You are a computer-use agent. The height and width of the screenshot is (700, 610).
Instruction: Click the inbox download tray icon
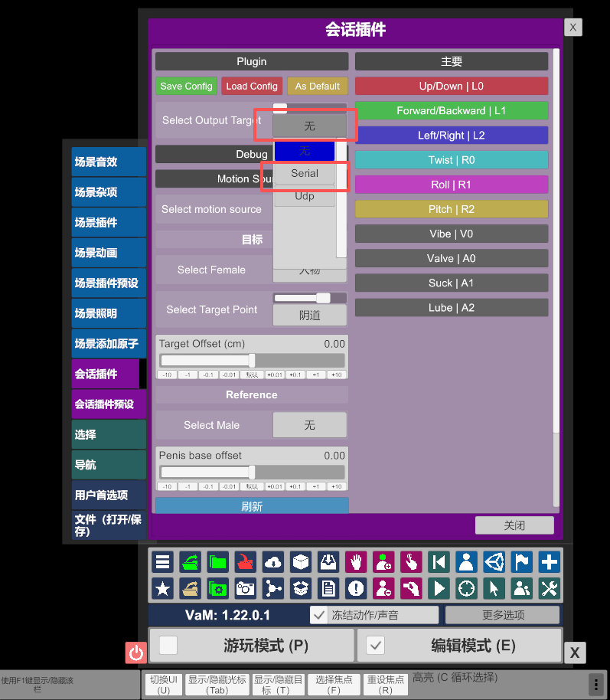tap(328, 561)
